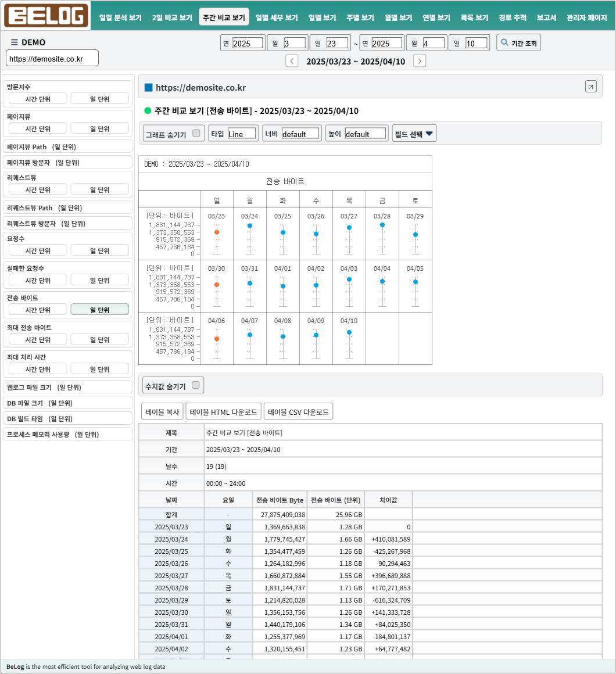Image resolution: width=616 pixels, height=674 pixels.
Task: Open the 월별 보기 tab
Action: point(398,17)
